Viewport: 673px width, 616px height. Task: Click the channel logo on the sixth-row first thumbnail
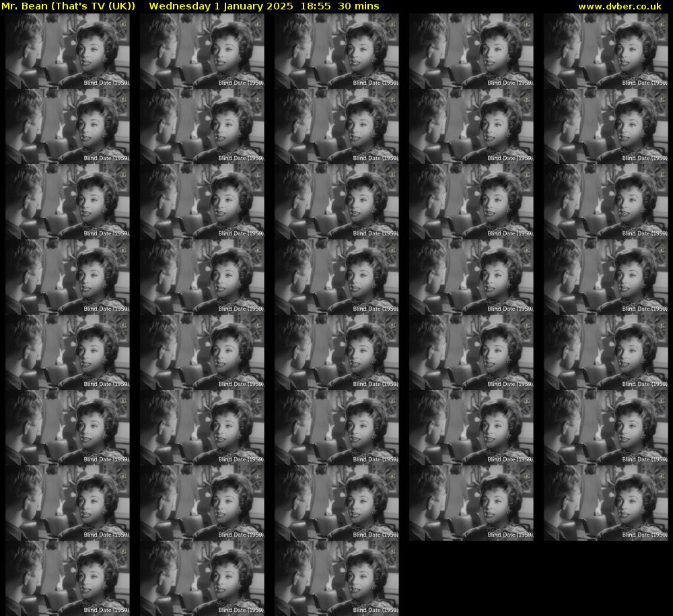tap(122, 400)
